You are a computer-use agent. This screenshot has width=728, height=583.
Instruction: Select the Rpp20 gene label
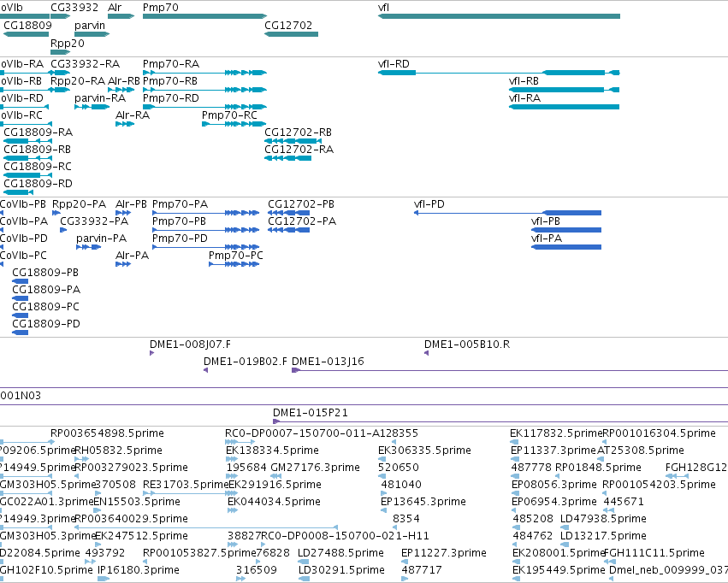[68, 43]
